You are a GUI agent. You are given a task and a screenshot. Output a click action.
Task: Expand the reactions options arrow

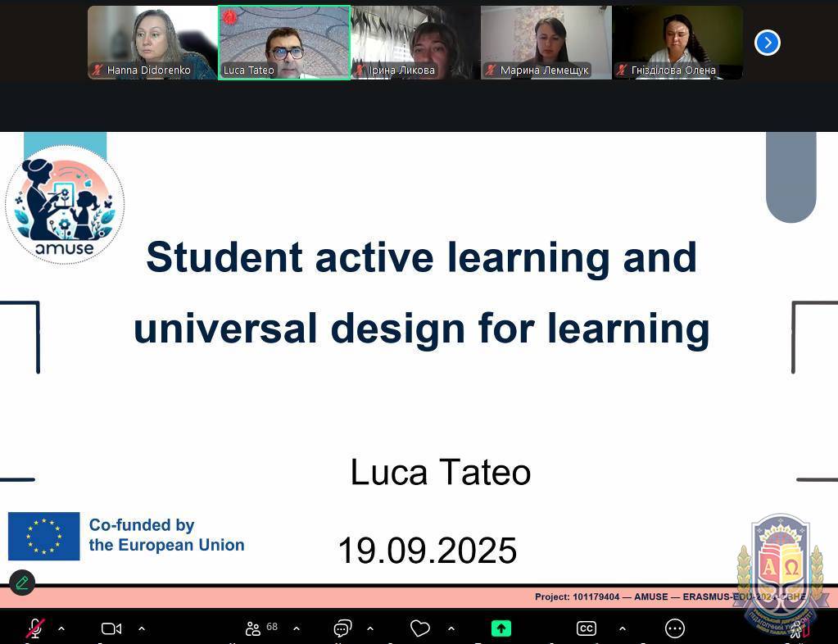point(451,628)
